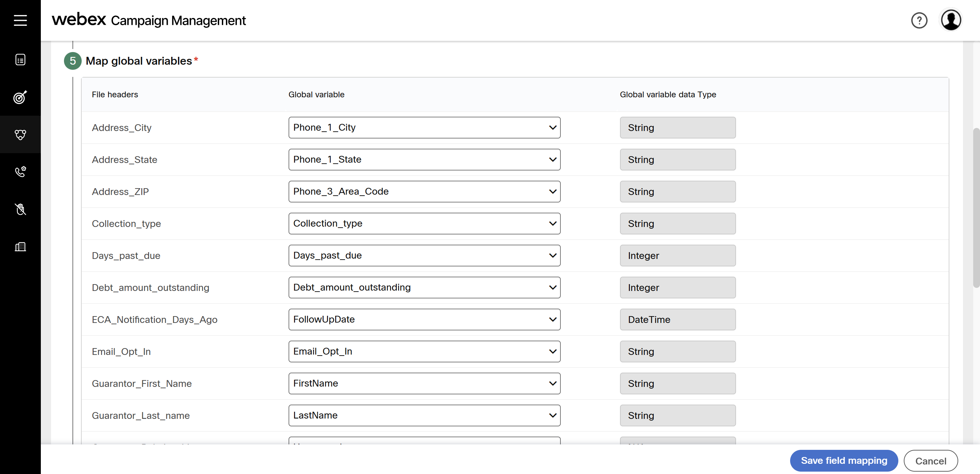Select the contact group sidebar icon
Image resolution: width=980 pixels, height=474 pixels.
[20, 134]
